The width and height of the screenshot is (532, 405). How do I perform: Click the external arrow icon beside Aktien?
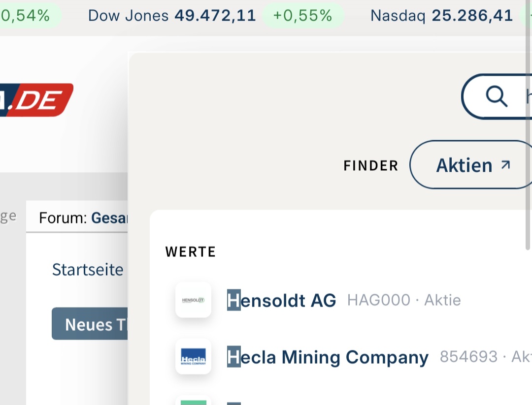click(x=505, y=165)
